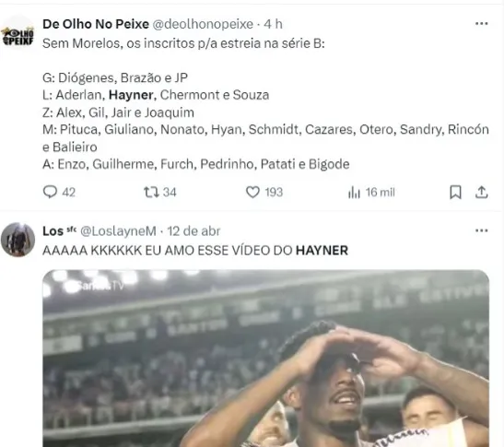This screenshot has width=504, height=447.
Task: Open more options on Los tweet
Action: pos(481,230)
